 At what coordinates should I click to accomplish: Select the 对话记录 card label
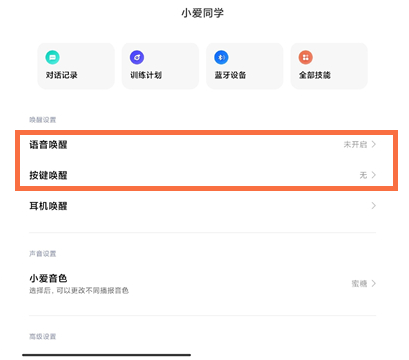[62, 75]
